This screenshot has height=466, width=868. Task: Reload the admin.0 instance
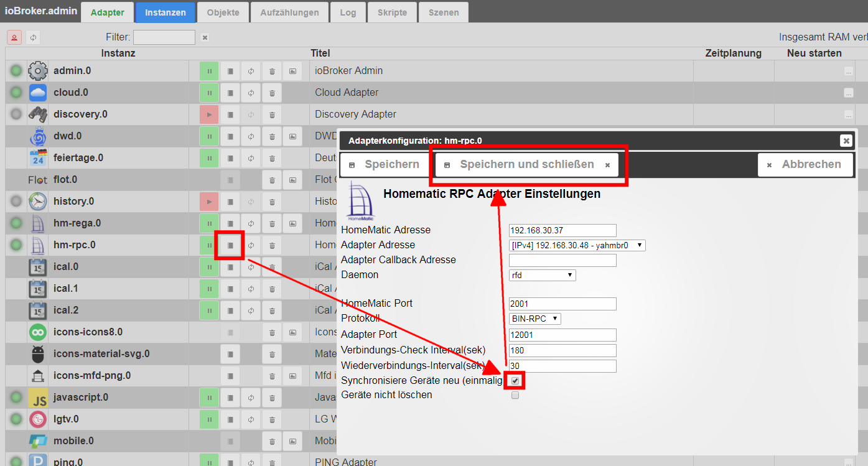pos(251,71)
